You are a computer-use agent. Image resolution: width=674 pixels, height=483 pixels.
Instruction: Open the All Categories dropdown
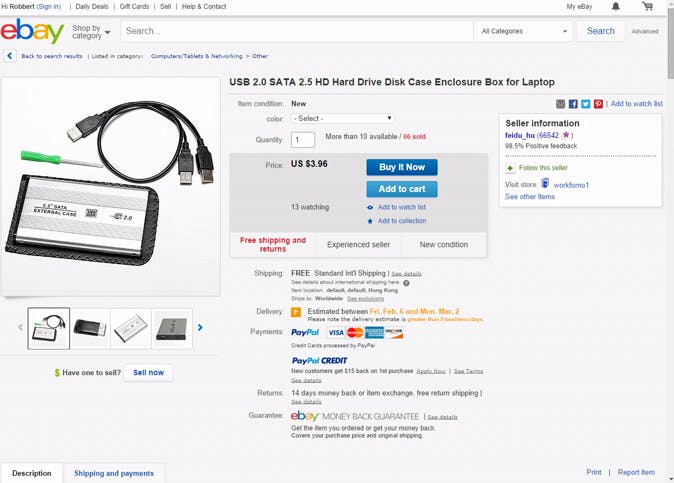pyautogui.click(x=523, y=31)
